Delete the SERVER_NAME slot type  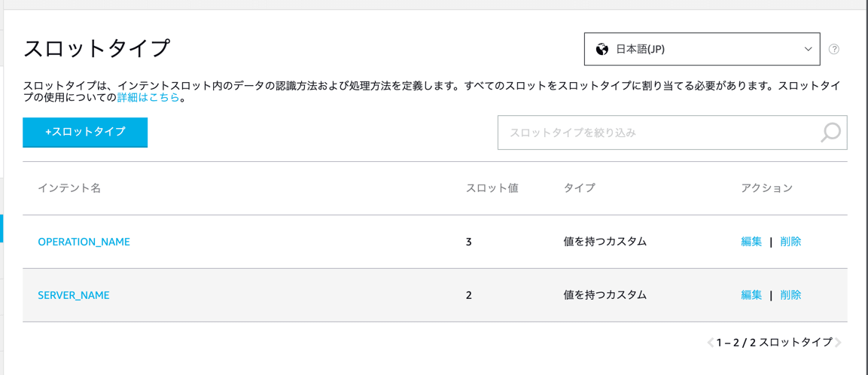[x=790, y=295]
